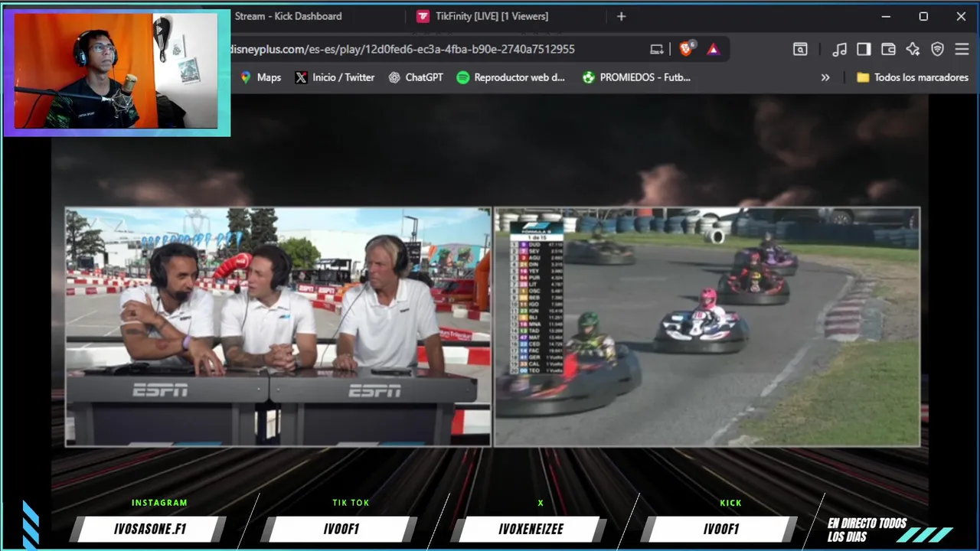
Task: Open the media playlist music note icon
Action: [840, 49]
